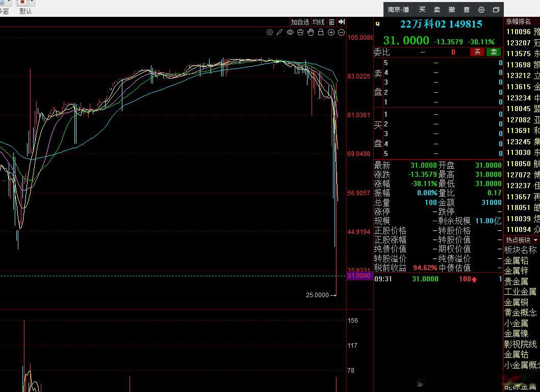Expand the 热点板块 dropdown arrow
540x392 pixels.
click(x=535, y=240)
